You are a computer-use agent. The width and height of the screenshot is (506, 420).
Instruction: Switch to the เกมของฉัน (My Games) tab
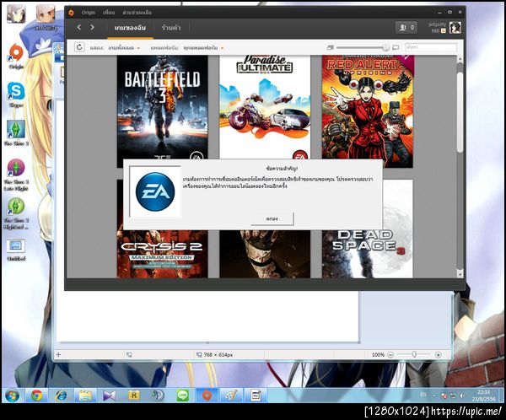[x=130, y=28]
